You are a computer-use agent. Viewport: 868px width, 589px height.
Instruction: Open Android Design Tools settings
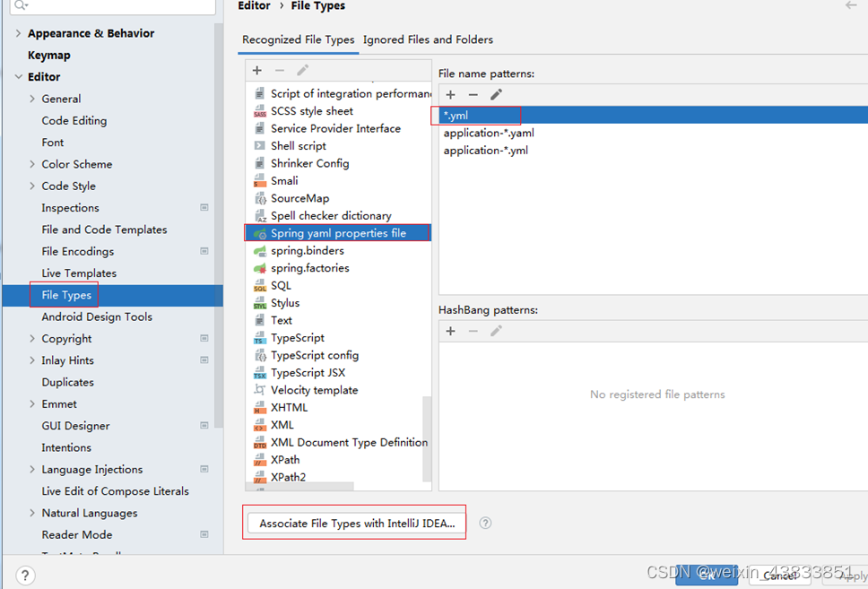[97, 316]
